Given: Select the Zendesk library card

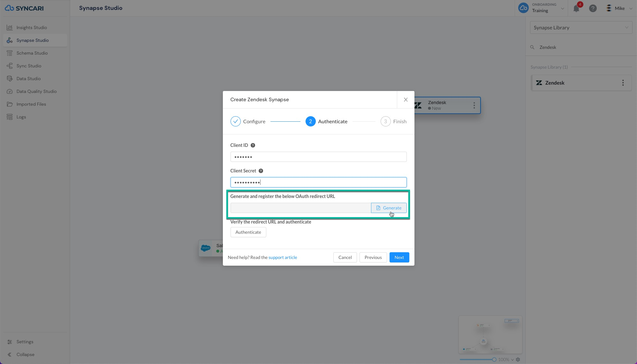Looking at the screenshot, I should click(x=581, y=83).
